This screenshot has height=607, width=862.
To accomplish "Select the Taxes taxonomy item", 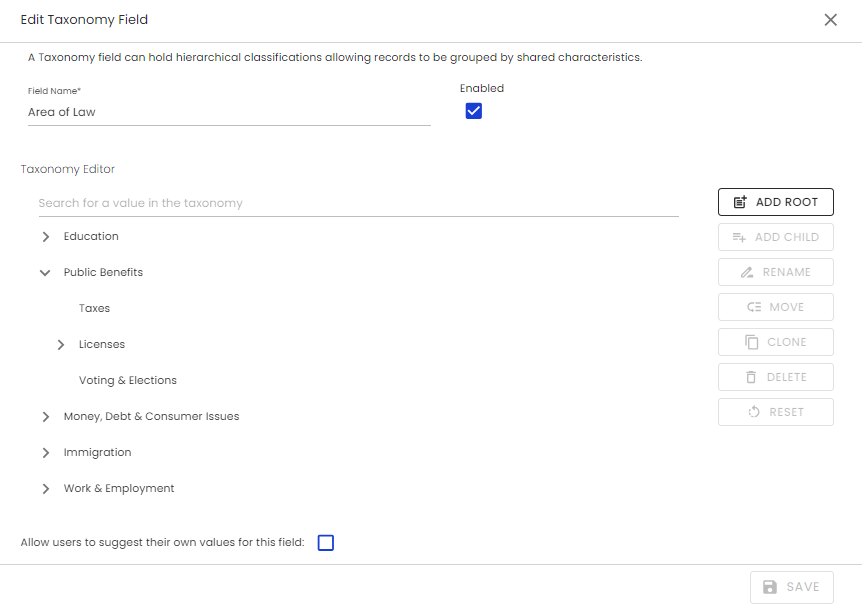I will (x=94, y=309).
